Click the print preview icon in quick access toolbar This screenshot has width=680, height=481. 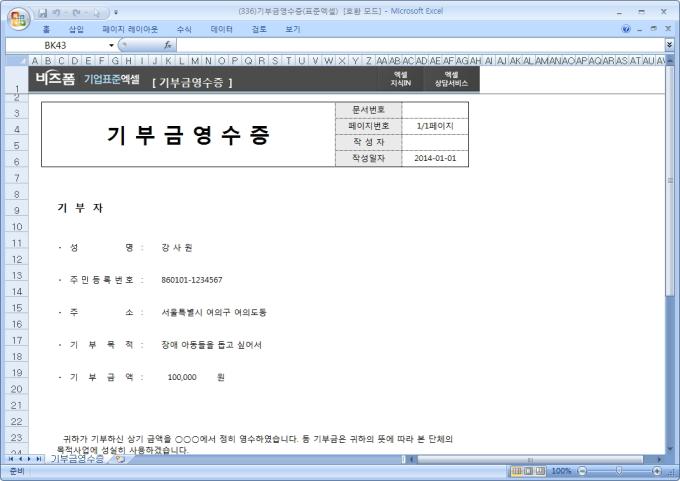click(96, 13)
